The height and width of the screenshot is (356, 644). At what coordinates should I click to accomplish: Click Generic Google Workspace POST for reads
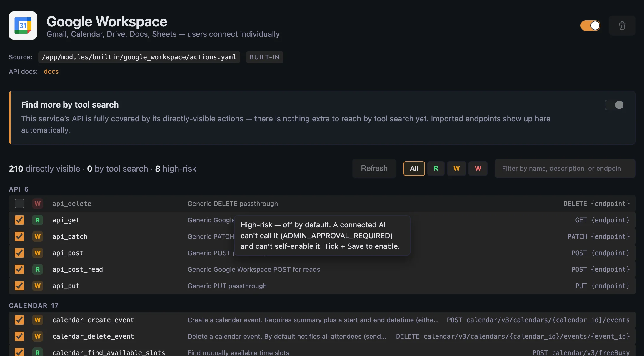click(x=254, y=269)
